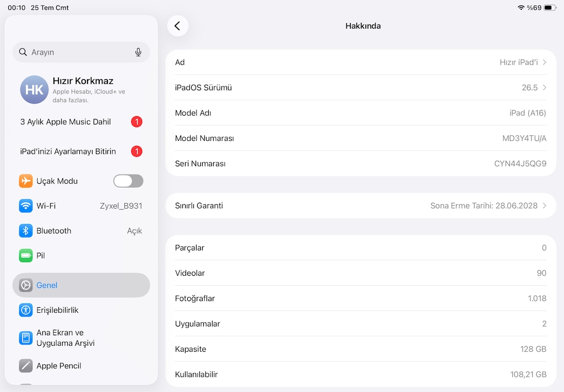Tap the Videolar count 90
Viewport: 564px width, 392px height.
tap(541, 273)
